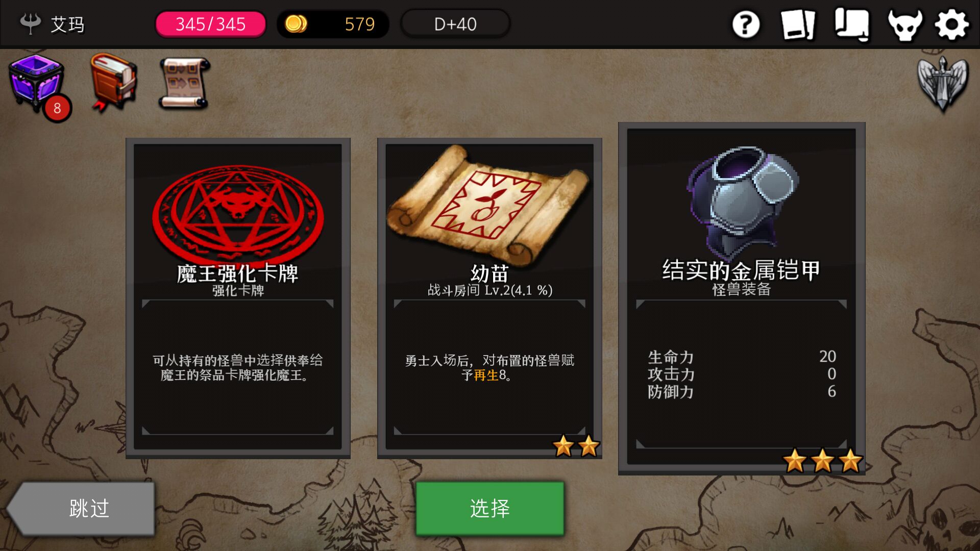Select the 幼苗 battle room card
The image size is (980, 551).
point(489,298)
